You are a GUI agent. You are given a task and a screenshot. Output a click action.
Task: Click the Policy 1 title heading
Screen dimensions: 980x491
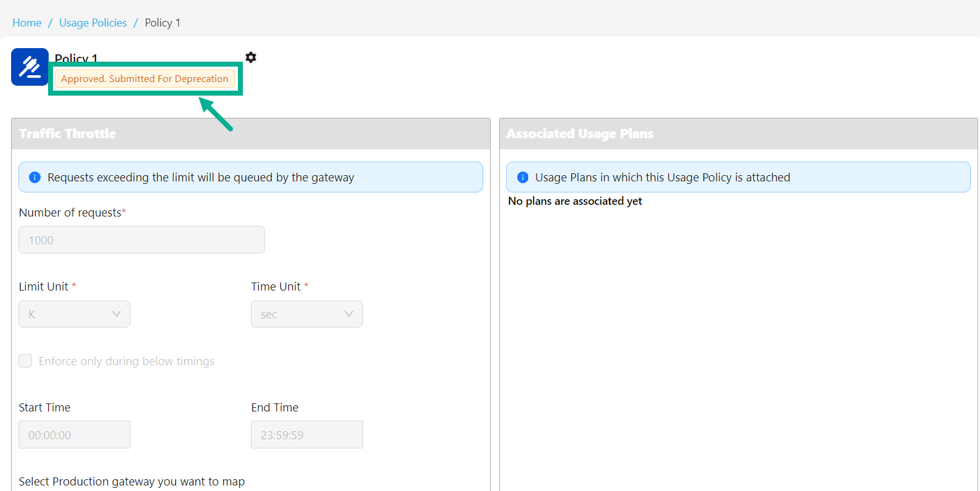coord(76,57)
